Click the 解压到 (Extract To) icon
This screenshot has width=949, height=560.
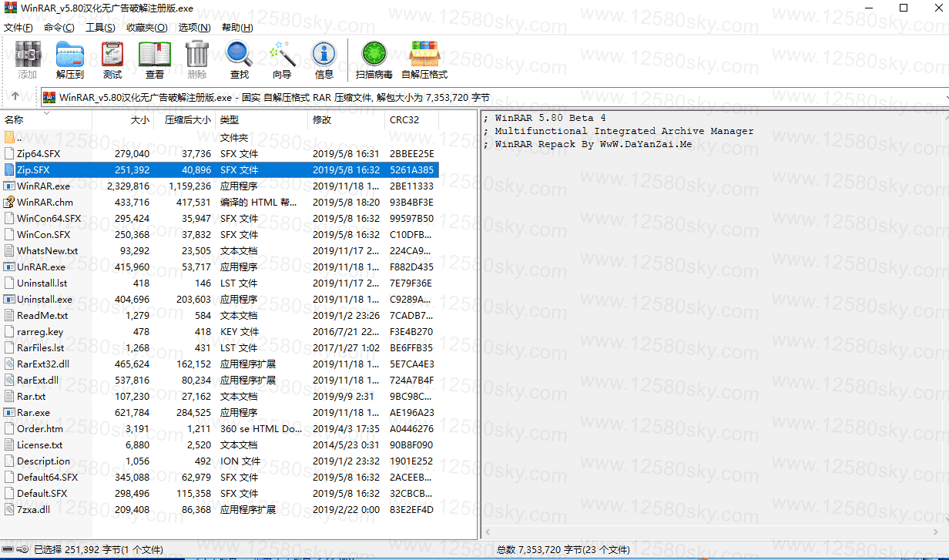70,54
